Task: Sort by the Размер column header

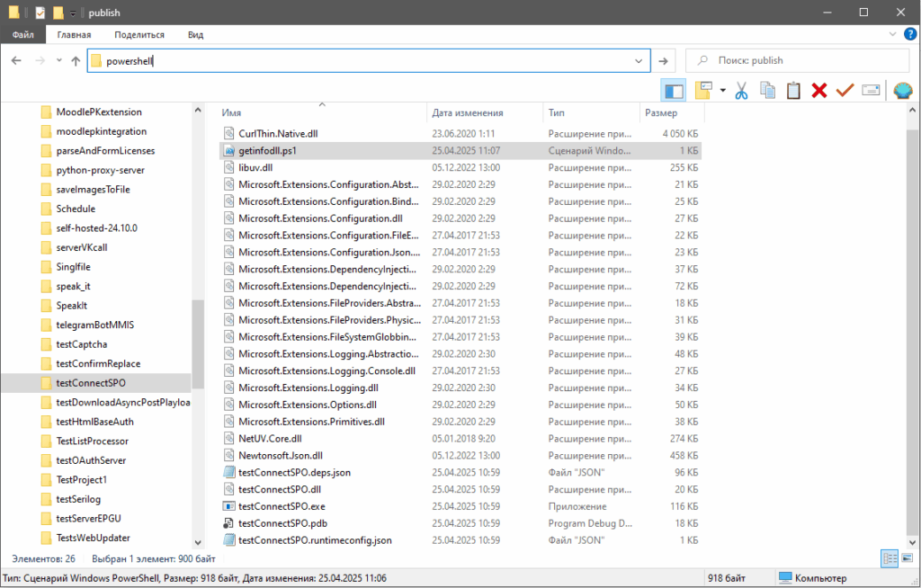Action: [672, 112]
